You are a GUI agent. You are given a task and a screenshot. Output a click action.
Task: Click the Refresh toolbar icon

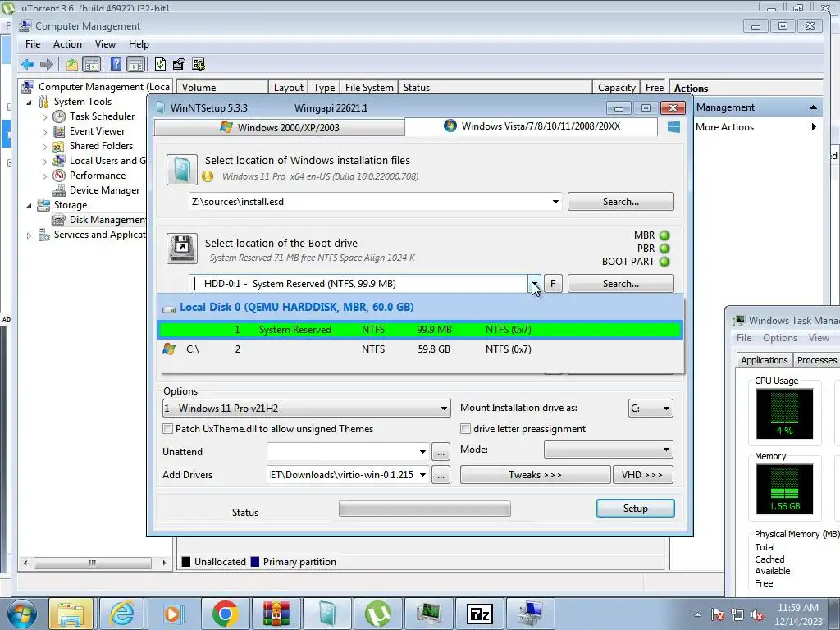pyautogui.click(x=160, y=64)
